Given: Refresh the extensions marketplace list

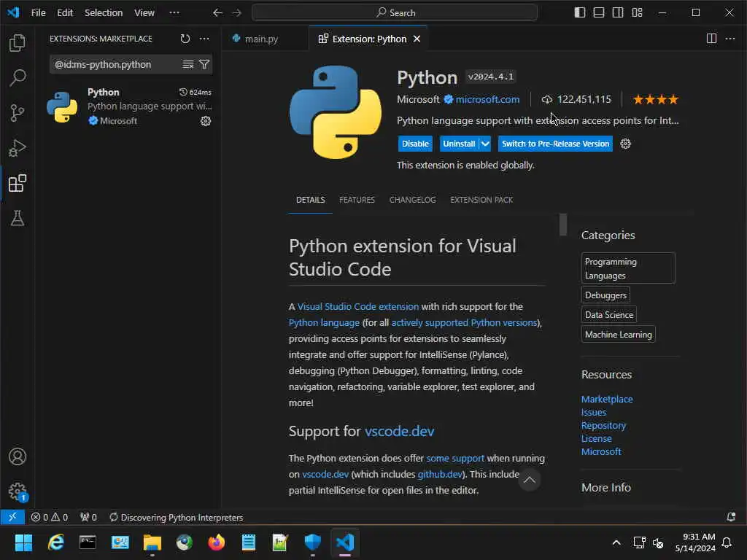Looking at the screenshot, I should pos(185,39).
